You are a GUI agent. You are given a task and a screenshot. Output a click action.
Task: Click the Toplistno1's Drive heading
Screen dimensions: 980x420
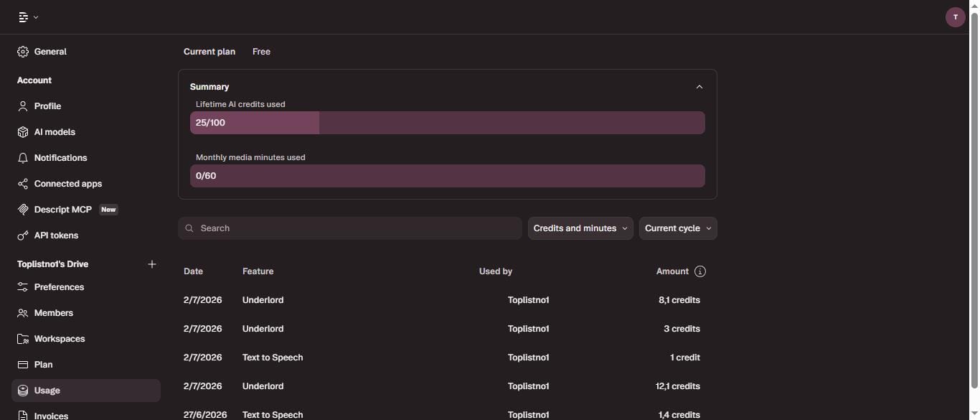pos(53,264)
